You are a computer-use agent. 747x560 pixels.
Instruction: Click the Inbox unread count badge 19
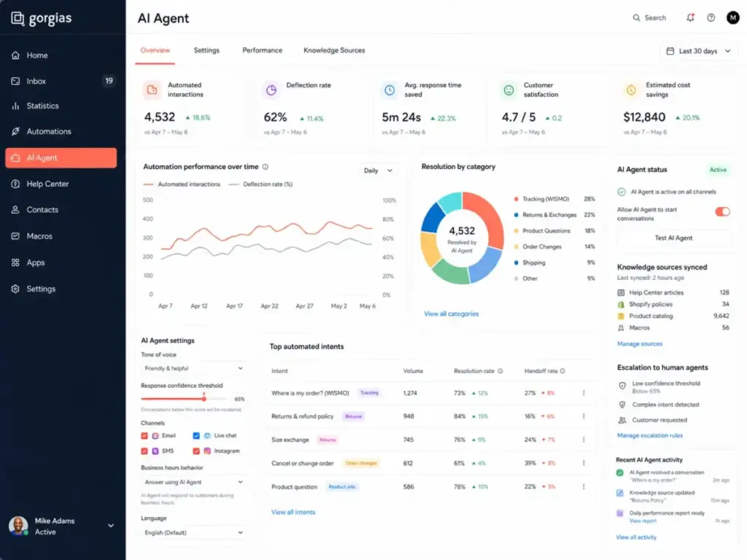pos(109,81)
